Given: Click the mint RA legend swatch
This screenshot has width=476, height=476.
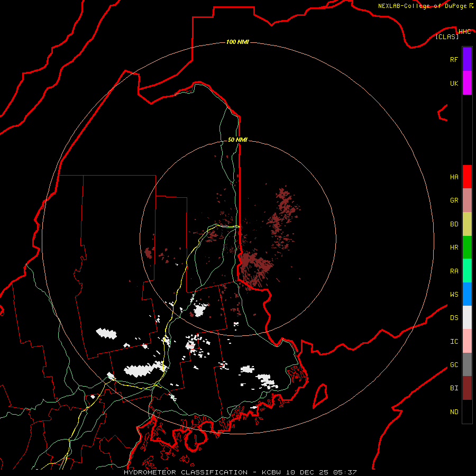Looking at the screenshot, I should pyautogui.click(x=467, y=271).
